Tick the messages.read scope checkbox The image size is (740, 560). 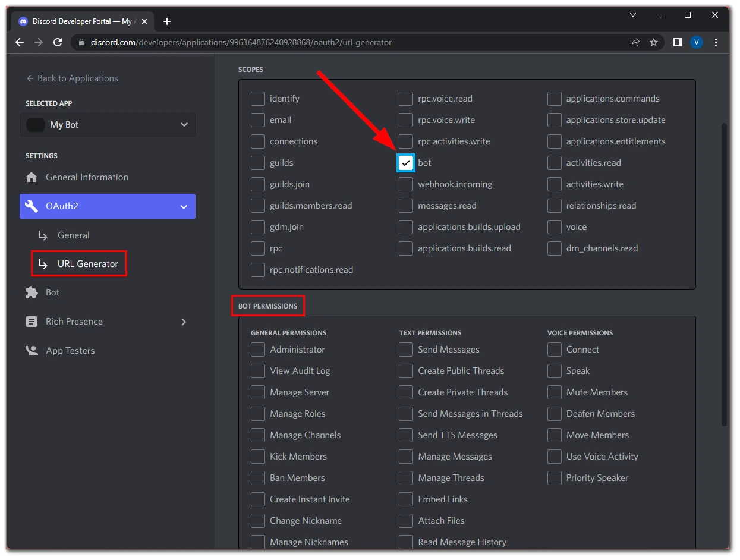click(x=406, y=206)
